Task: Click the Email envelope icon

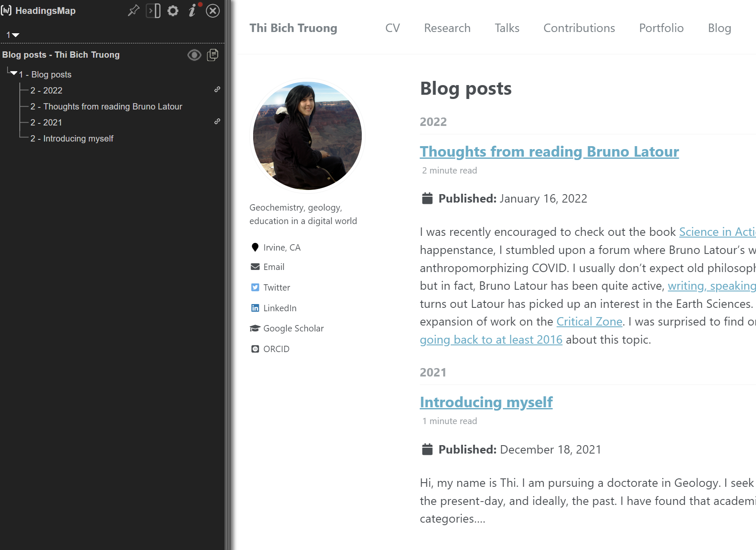Action: point(255,267)
